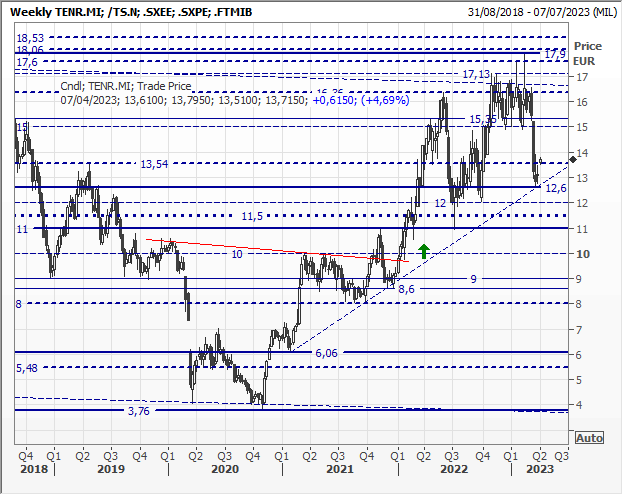Click the 8,6 level label
Viewport: 623px width, 495px height.
pos(407,289)
